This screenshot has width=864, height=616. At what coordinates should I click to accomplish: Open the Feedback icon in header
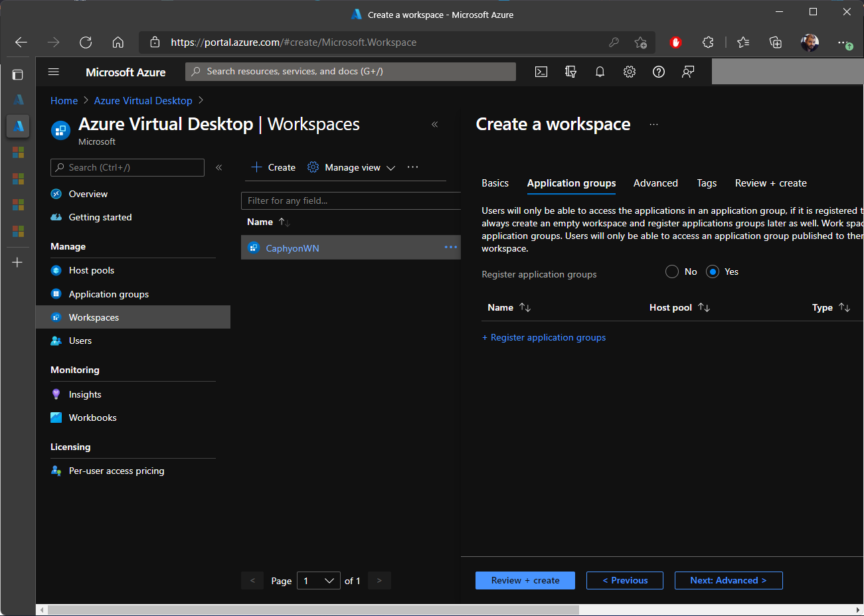(x=688, y=72)
